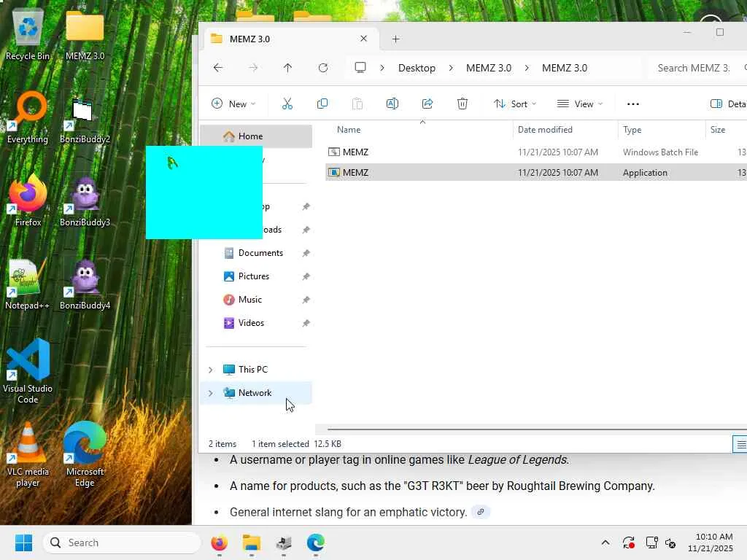
Task: Select the MEMZ Windows Batch File
Action: [x=536, y=152]
